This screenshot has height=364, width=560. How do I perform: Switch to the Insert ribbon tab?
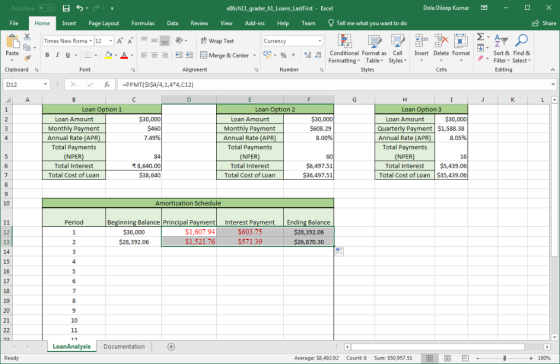[69, 23]
